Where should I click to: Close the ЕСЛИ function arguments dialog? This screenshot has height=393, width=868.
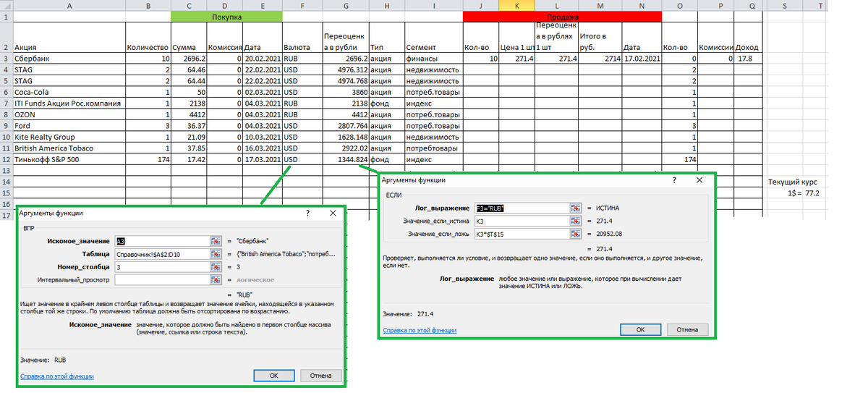tap(699, 180)
